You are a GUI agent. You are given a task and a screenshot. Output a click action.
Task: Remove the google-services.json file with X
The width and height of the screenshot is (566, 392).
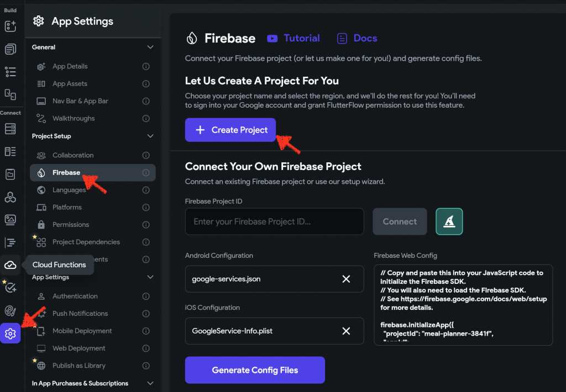[x=346, y=279]
